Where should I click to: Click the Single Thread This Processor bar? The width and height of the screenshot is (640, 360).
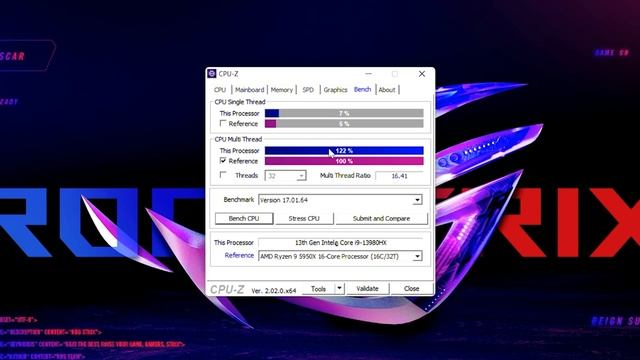344,113
